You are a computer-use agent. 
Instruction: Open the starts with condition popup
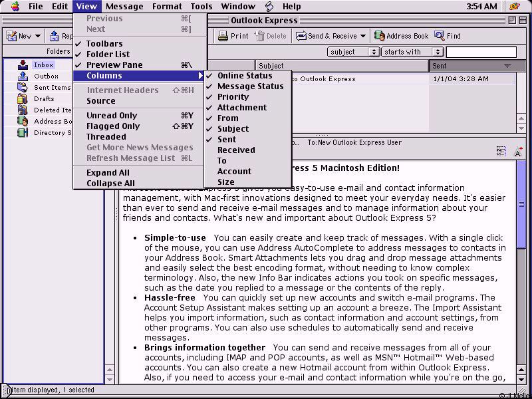[x=412, y=52]
